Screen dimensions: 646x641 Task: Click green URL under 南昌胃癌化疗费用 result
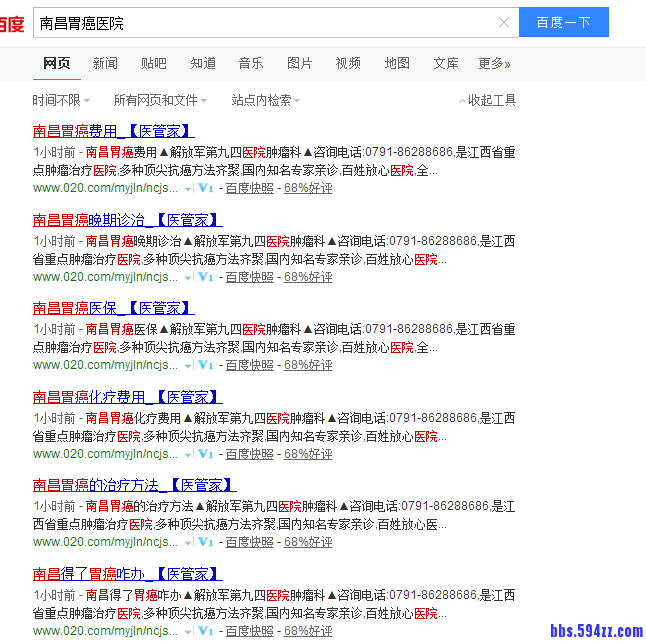tap(105, 454)
